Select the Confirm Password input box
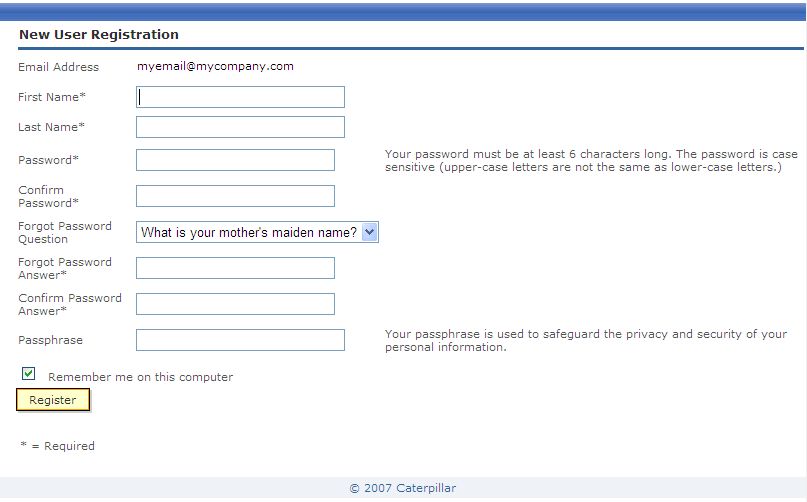 click(235, 196)
